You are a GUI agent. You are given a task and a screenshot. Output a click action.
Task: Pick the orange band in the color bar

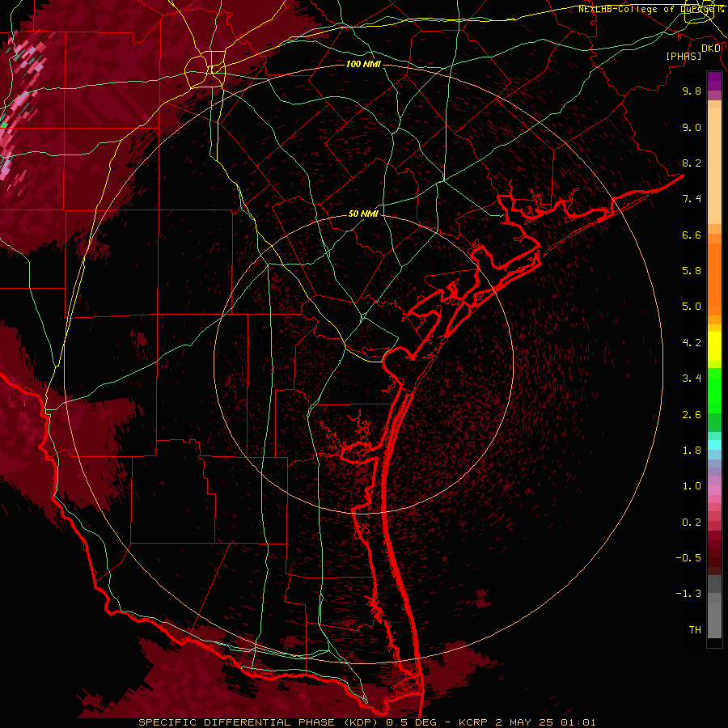(x=714, y=278)
